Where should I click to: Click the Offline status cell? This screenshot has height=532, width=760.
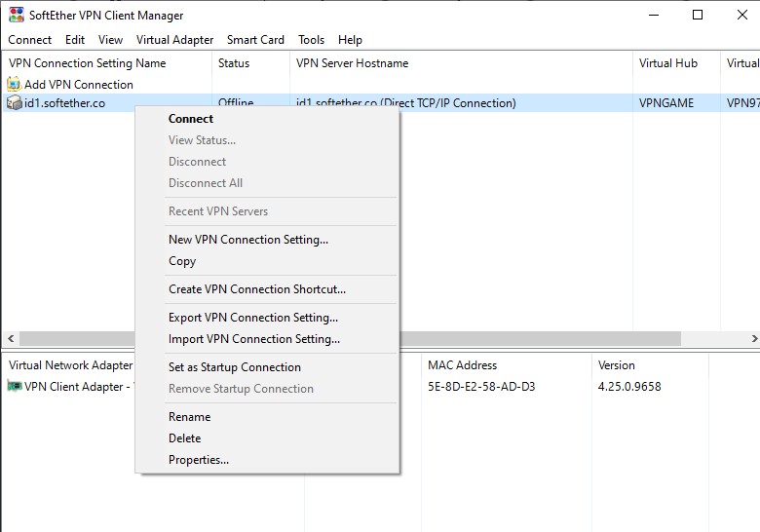236,102
